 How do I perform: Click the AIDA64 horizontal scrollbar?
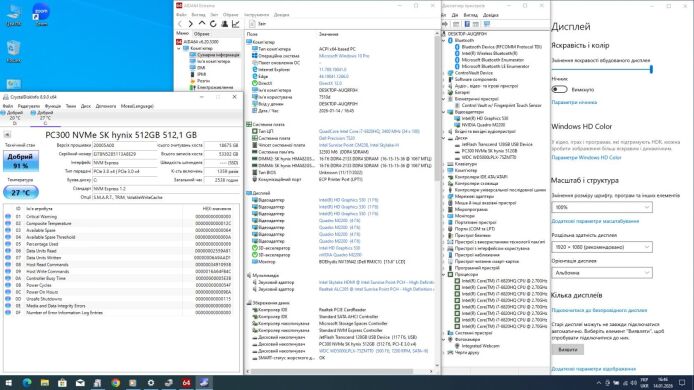point(333,371)
